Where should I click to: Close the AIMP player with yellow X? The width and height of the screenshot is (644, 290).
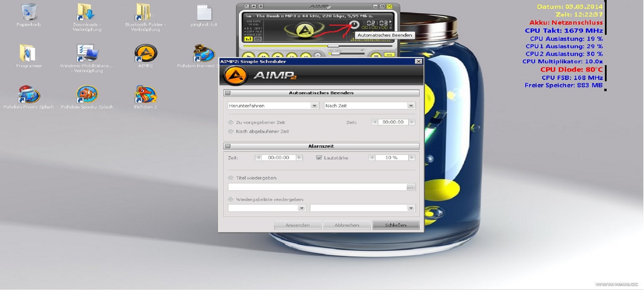(x=389, y=6)
